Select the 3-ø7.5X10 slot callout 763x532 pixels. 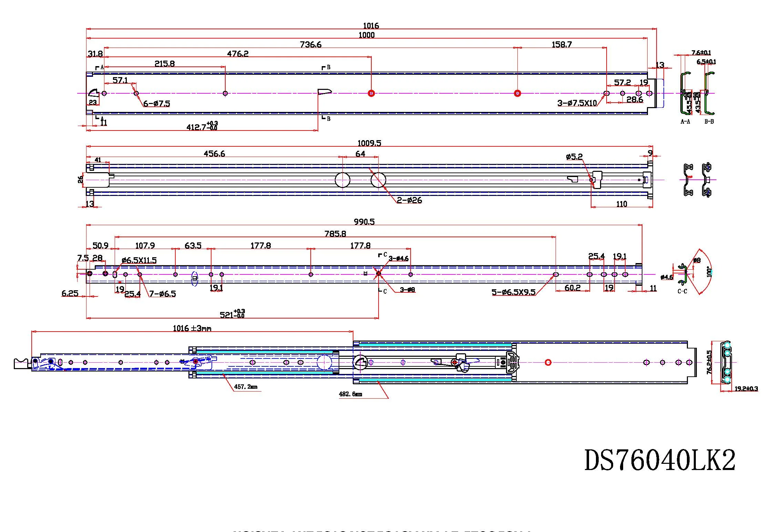click(577, 103)
